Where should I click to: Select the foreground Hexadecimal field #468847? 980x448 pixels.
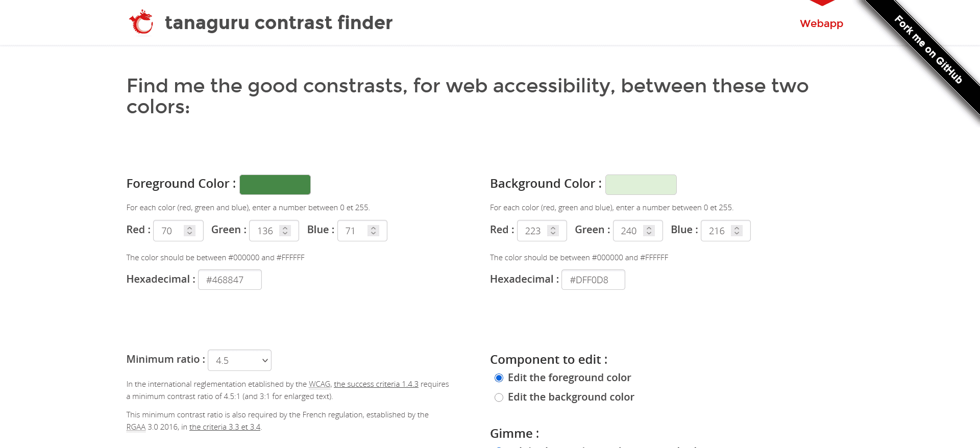230,280
